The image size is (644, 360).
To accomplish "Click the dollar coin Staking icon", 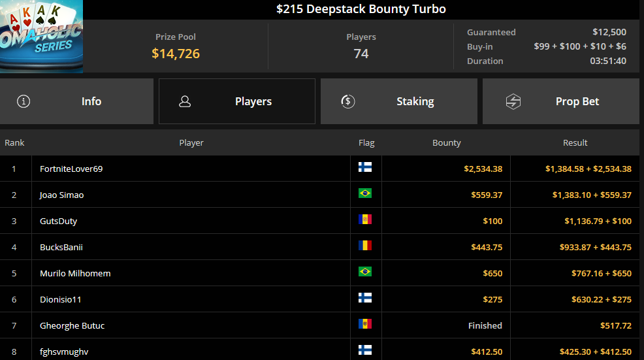I will tap(348, 101).
